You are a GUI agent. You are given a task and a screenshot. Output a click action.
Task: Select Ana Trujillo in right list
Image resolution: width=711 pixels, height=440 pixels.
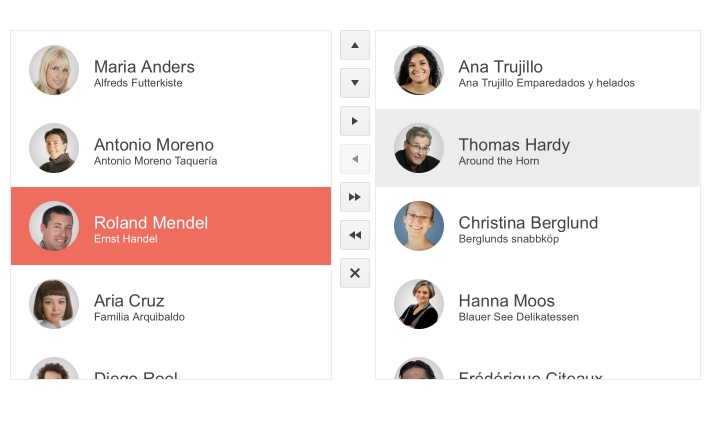tap(537, 70)
